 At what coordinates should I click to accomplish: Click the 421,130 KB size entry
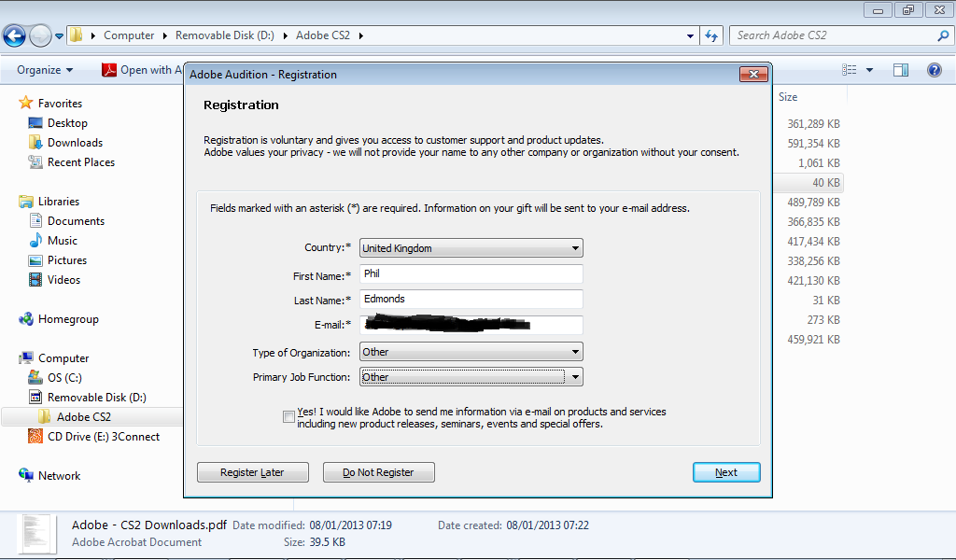coord(813,280)
